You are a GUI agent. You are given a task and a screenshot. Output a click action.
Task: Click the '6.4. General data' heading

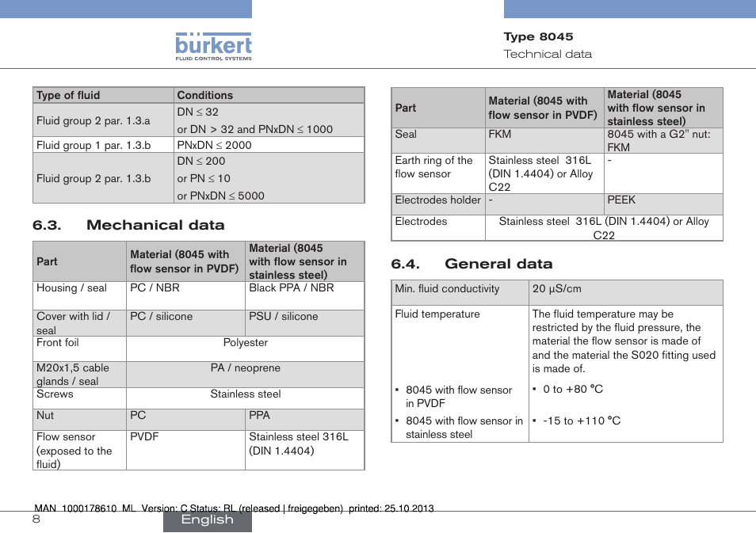(x=472, y=264)
